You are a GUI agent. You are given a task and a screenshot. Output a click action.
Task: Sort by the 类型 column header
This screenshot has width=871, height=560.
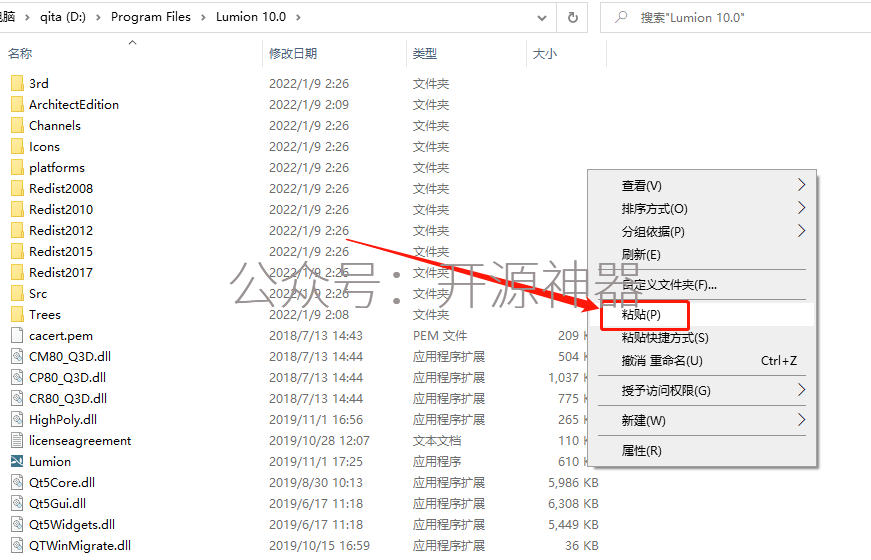(x=467, y=53)
